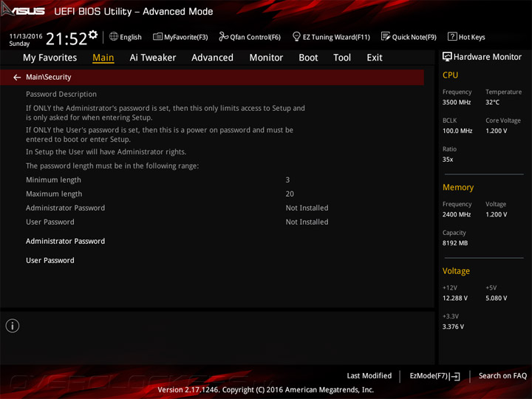Click the Minimum length row label
The image size is (532, 399).
pos(54,180)
